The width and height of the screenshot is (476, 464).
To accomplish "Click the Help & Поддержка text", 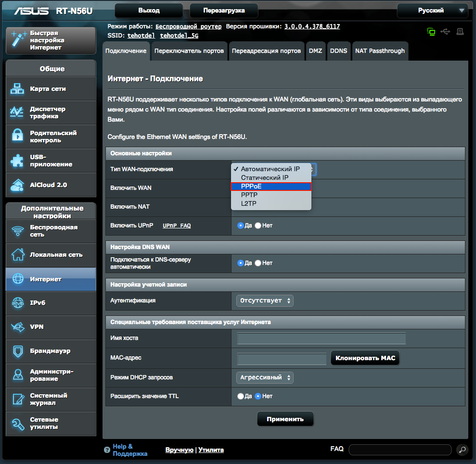I will point(130,450).
